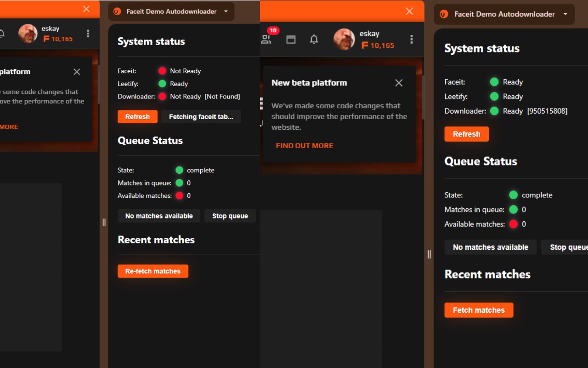Select the '[Not Found]' downloader text

tap(222, 97)
